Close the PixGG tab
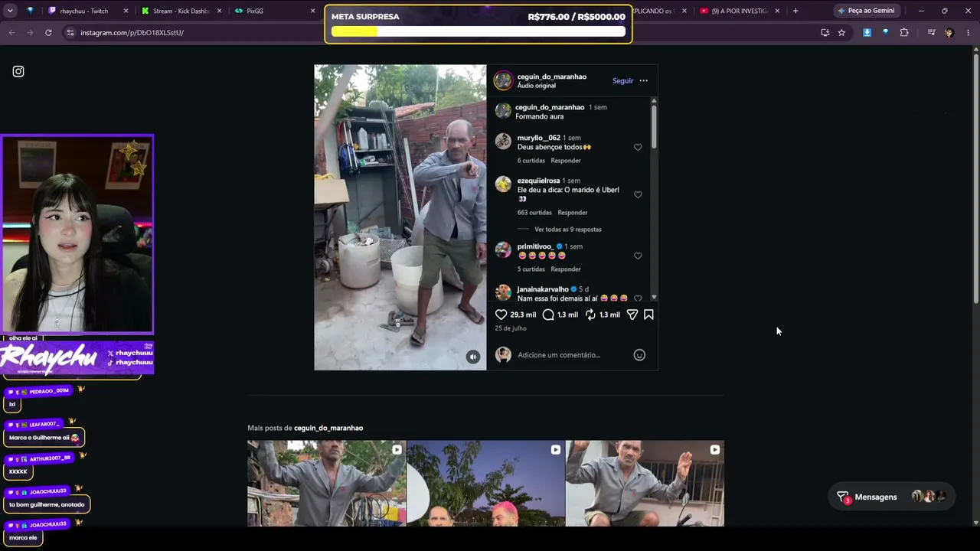Image resolution: width=980 pixels, height=551 pixels. click(x=312, y=11)
